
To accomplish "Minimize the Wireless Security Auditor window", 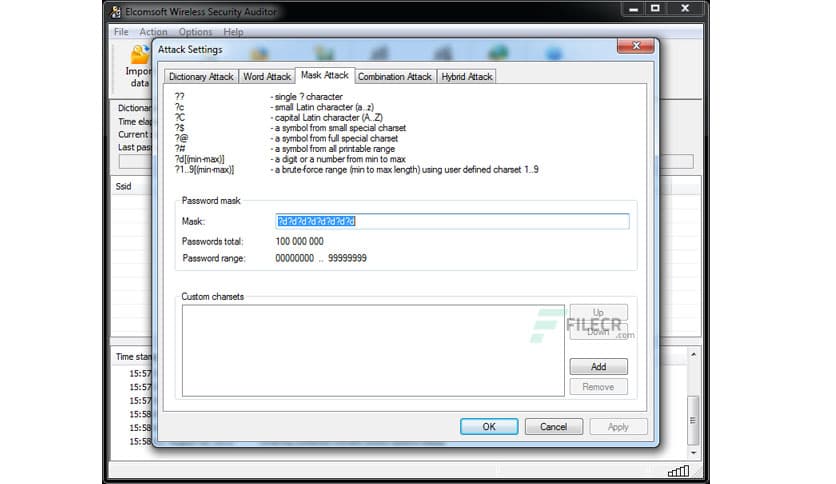I will 633,9.
